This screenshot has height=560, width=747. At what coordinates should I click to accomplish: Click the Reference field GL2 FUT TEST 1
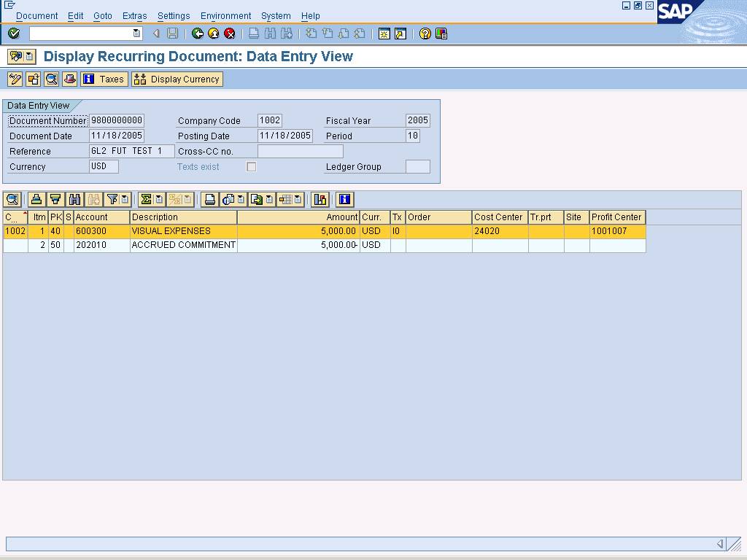pos(132,152)
